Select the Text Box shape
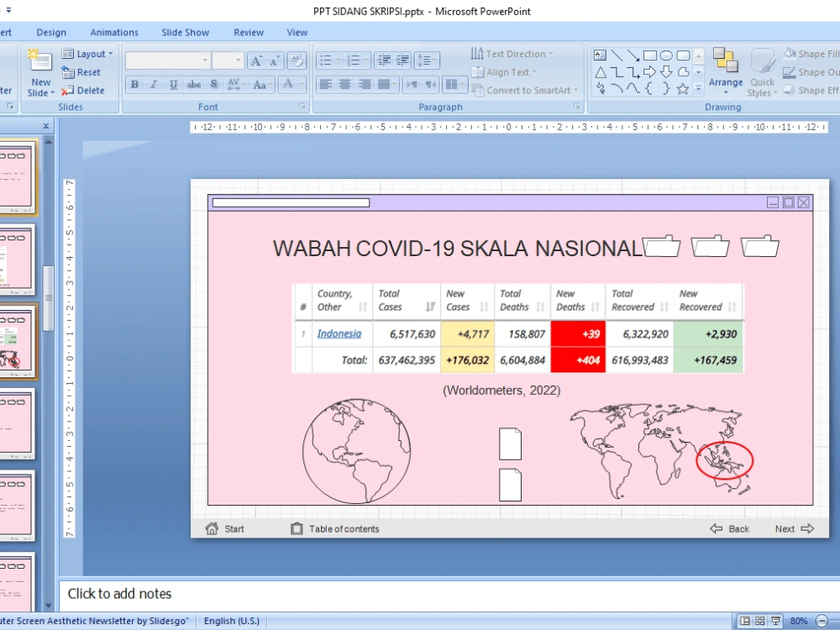 point(600,55)
